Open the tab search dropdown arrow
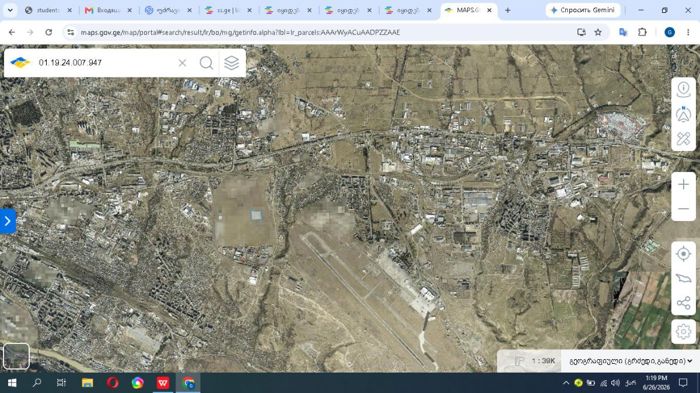 point(10,10)
